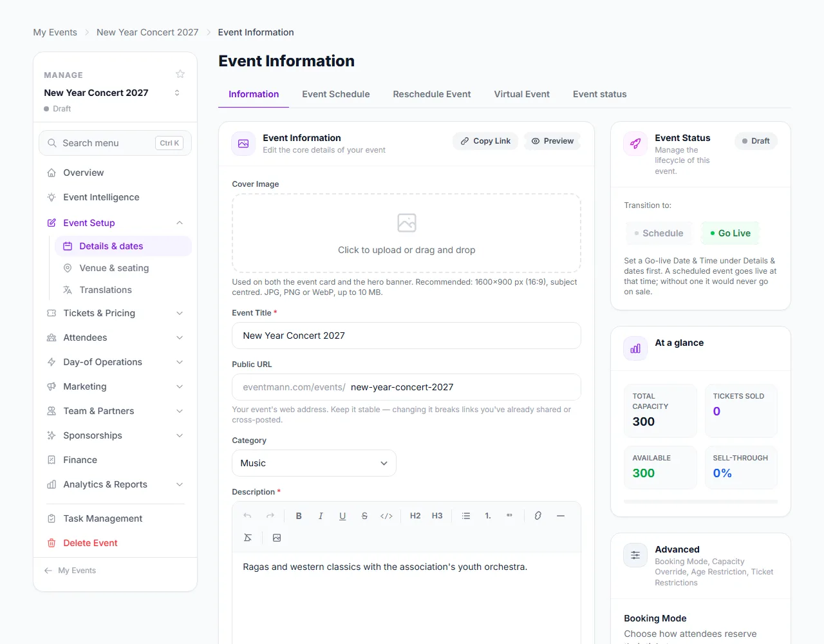Focus the Search menu field

(x=115, y=143)
